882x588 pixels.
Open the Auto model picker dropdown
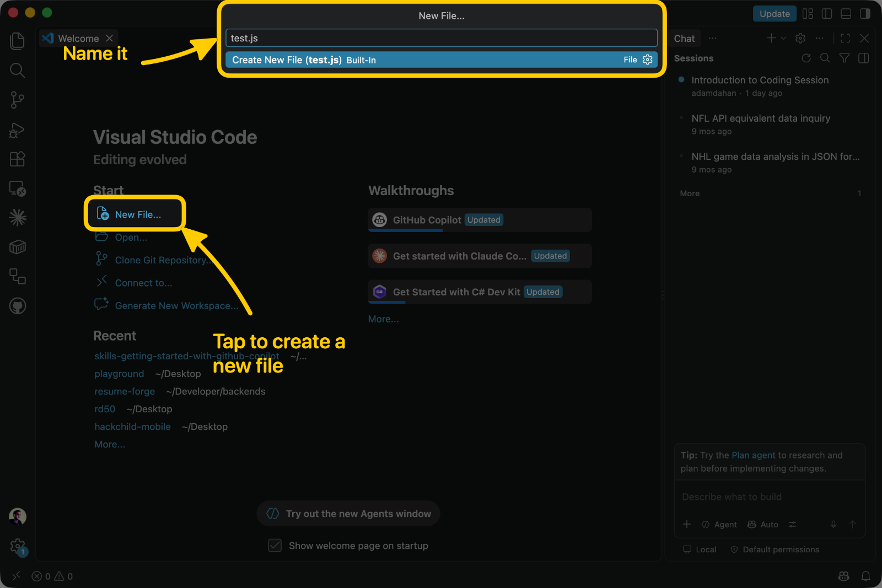(763, 525)
